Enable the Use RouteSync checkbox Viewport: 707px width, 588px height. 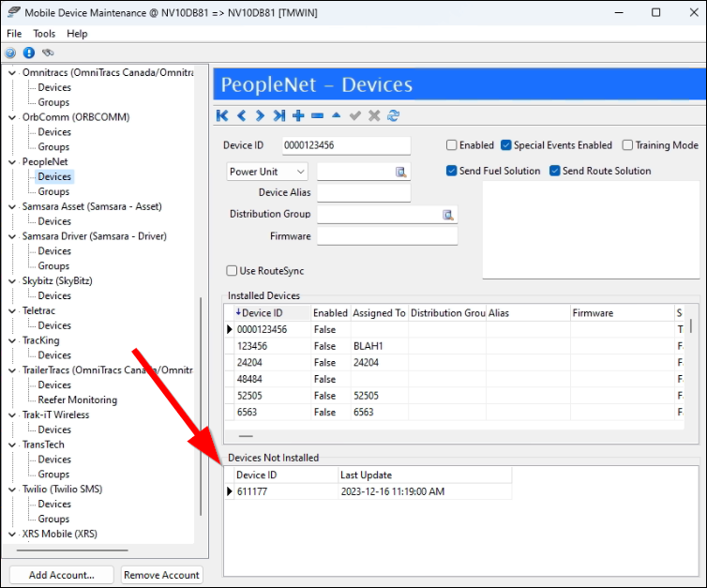(x=232, y=271)
